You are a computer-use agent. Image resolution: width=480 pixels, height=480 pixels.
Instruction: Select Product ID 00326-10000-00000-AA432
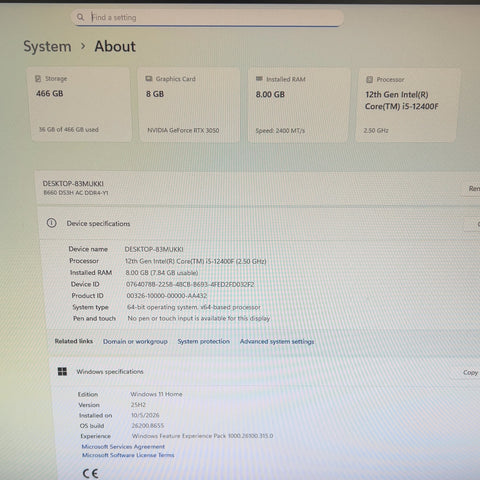click(167, 296)
